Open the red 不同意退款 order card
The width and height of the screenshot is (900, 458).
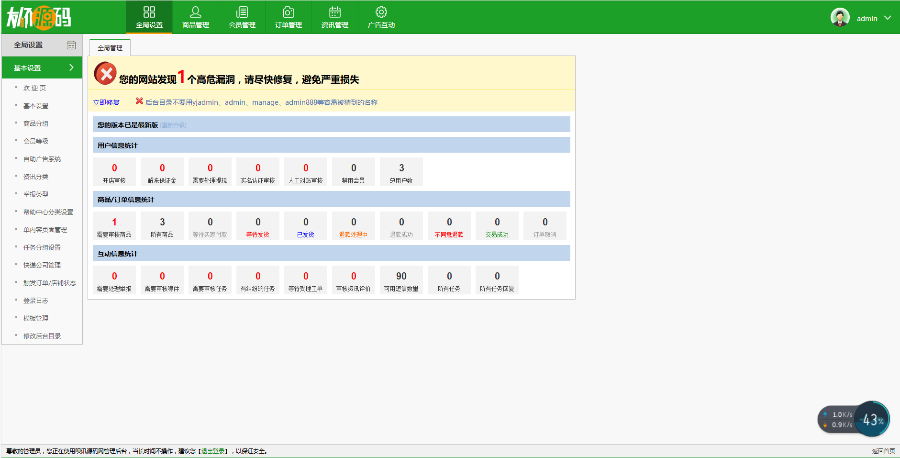point(449,226)
